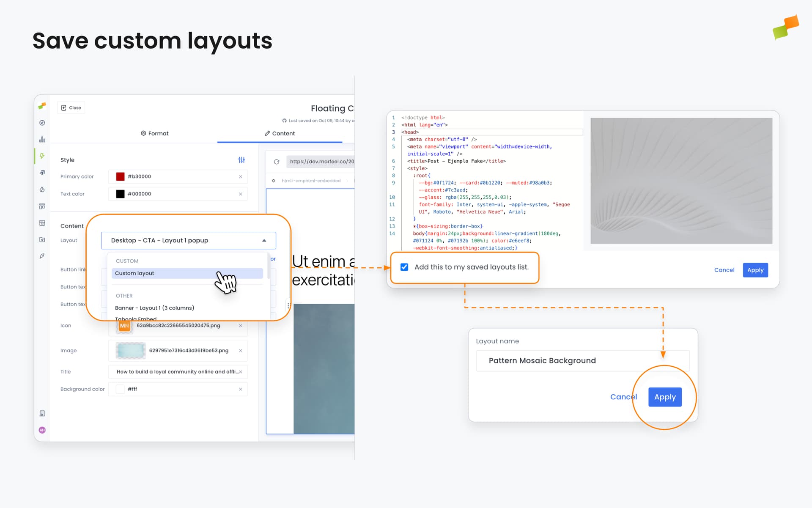
Task: Switch to the Format tab
Action: [155, 133]
